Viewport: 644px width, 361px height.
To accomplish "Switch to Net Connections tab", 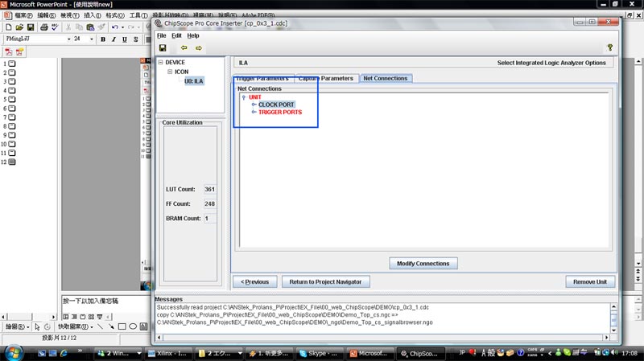I will (386, 78).
